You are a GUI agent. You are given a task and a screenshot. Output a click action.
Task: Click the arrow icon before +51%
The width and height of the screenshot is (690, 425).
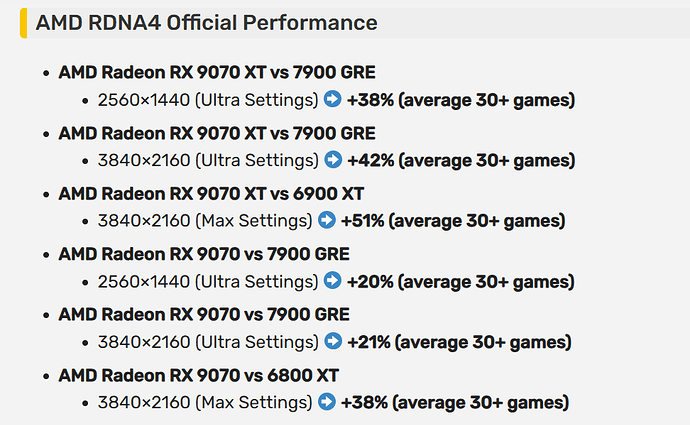point(326,221)
